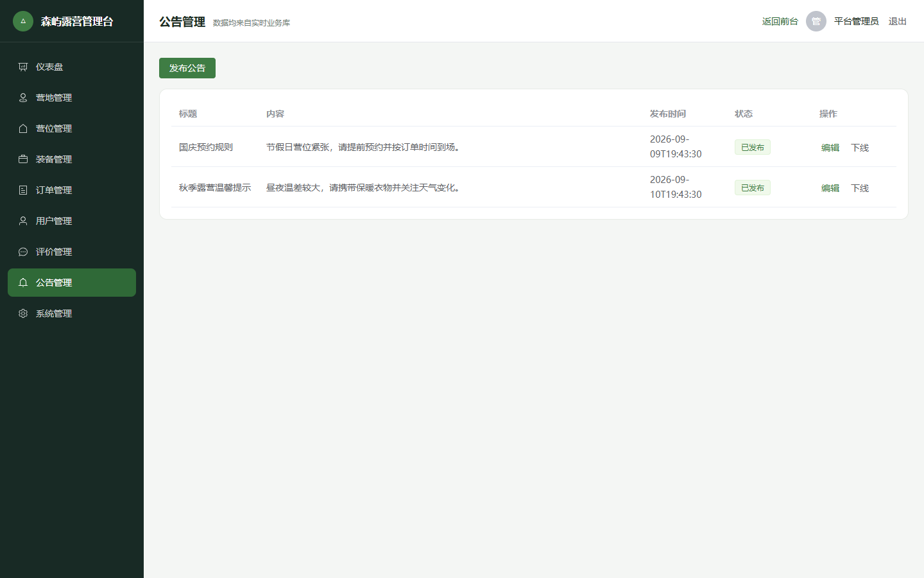Click the chat bubble icon beside 评价管理
Image resolution: width=924 pixels, height=578 pixels.
pyautogui.click(x=23, y=252)
